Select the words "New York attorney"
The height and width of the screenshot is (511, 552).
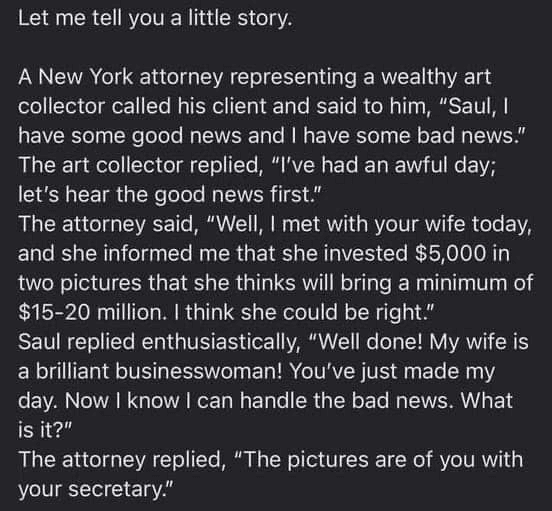tap(131, 77)
